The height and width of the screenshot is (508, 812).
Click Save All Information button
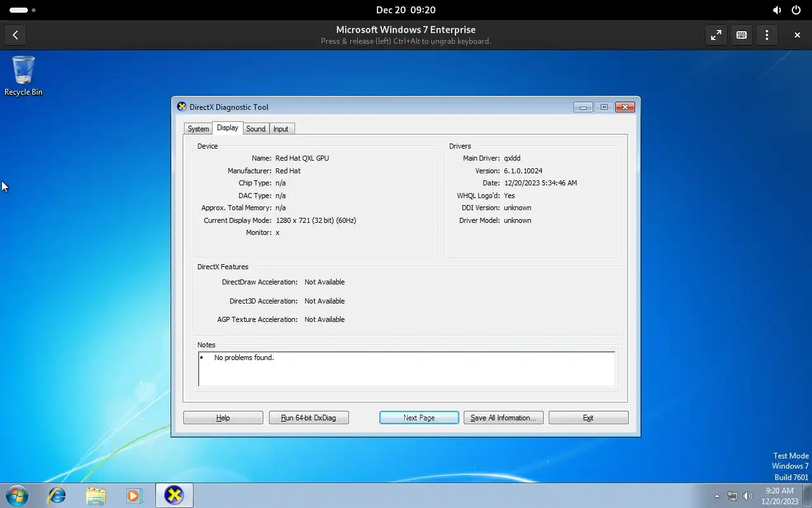pyautogui.click(x=504, y=418)
